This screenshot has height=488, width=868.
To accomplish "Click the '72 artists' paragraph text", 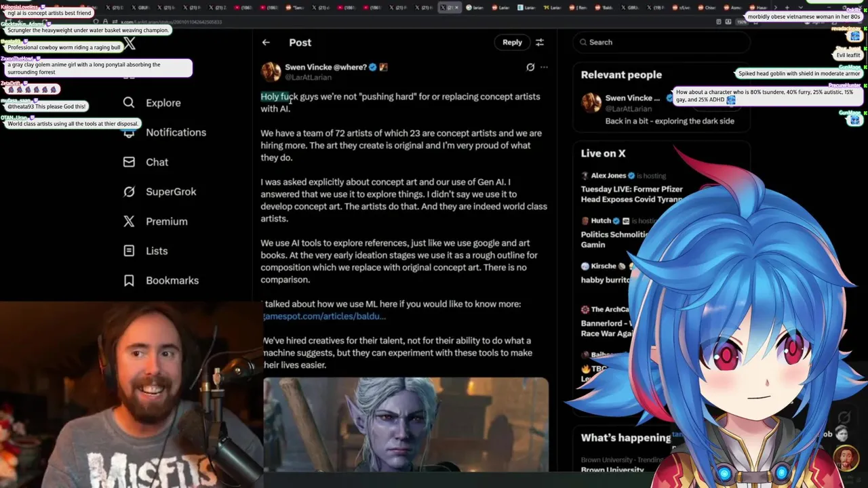I will click(x=401, y=145).
